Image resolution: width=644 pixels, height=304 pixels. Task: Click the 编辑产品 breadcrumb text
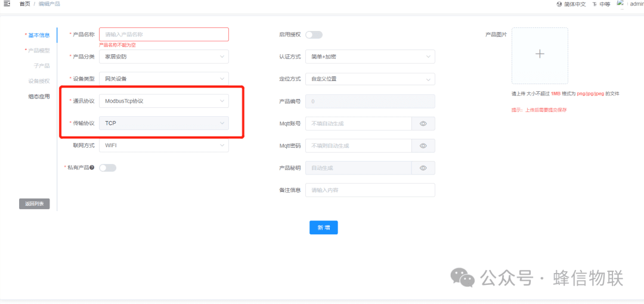click(49, 4)
